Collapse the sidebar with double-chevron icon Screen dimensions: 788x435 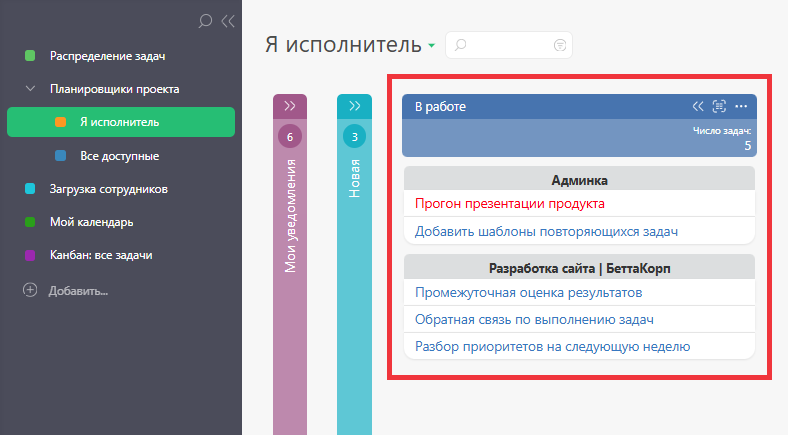pos(228,21)
